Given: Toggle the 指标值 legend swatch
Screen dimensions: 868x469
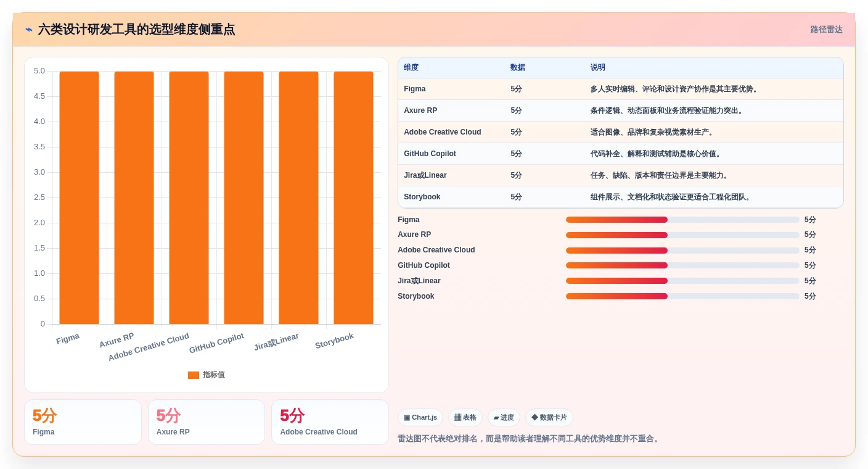Looking at the screenshot, I should pyautogui.click(x=193, y=375).
